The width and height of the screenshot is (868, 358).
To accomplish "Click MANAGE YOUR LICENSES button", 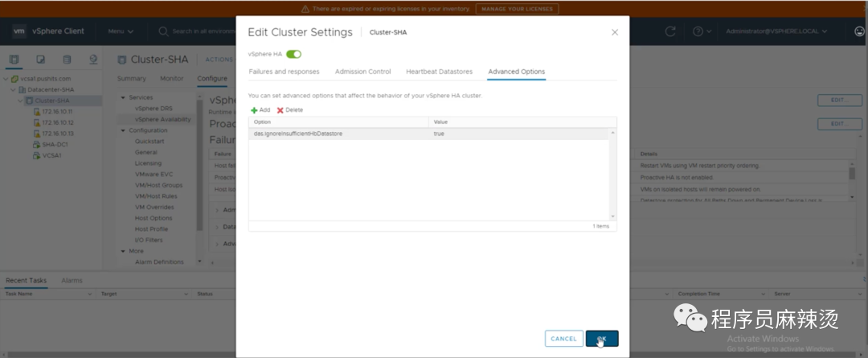I will (x=517, y=9).
